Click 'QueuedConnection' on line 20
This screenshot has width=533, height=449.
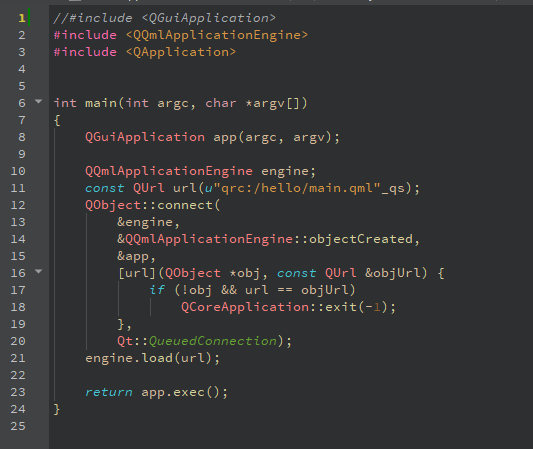pos(213,341)
